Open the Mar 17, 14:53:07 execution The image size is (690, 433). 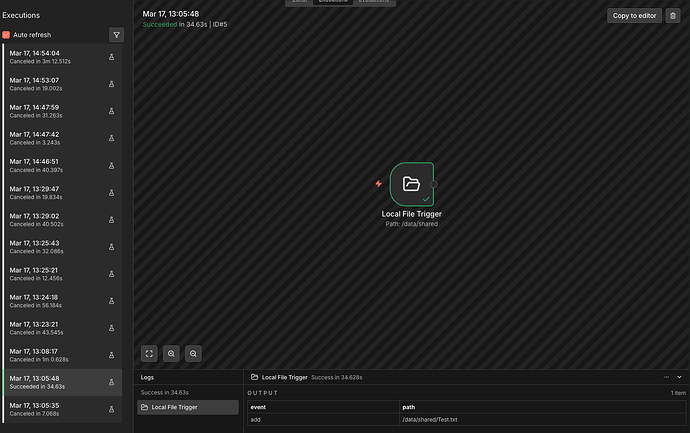[62, 84]
